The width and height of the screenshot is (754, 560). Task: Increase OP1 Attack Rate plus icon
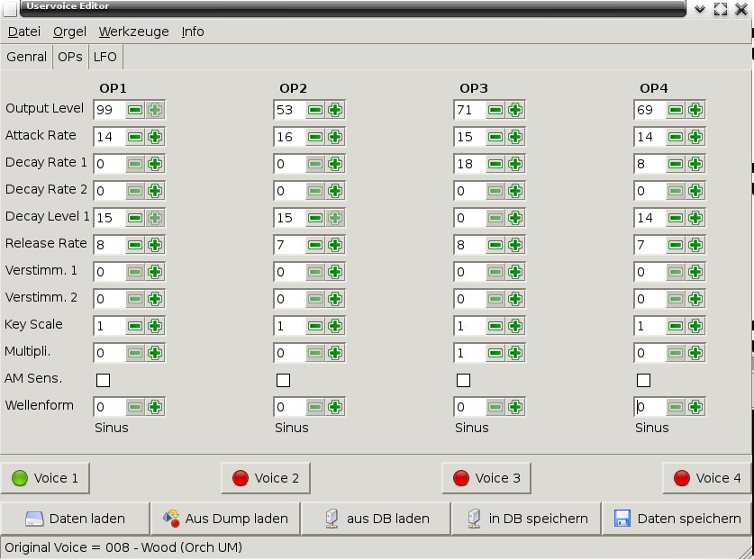point(155,137)
